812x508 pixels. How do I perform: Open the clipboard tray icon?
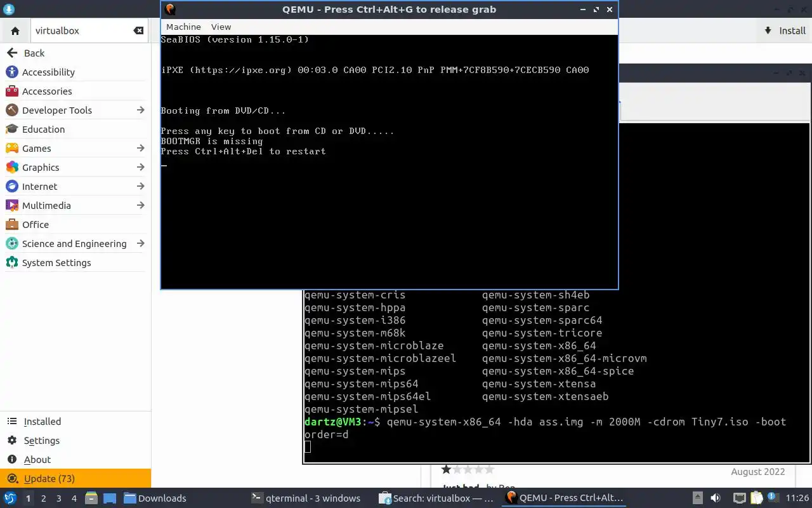756,498
